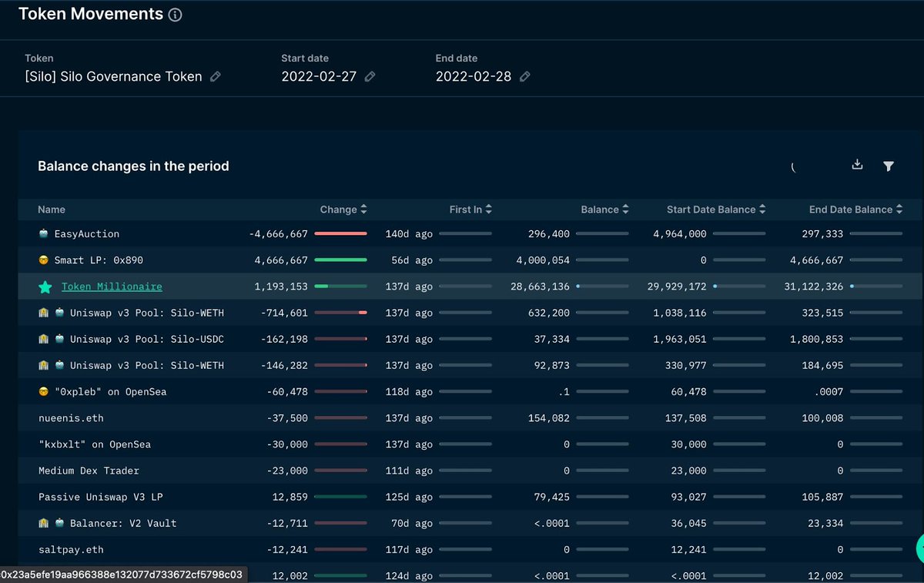Click the 2022-02-27 start date value

click(x=319, y=76)
